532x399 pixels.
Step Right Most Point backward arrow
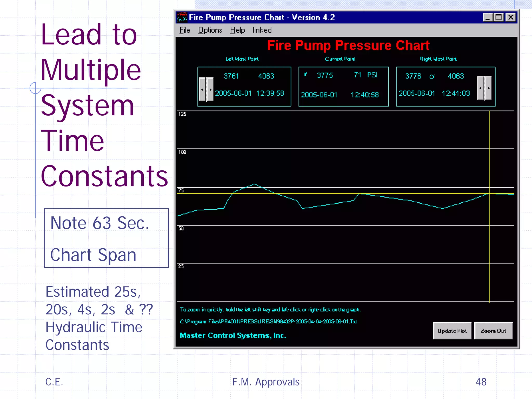click(x=480, y=88)
